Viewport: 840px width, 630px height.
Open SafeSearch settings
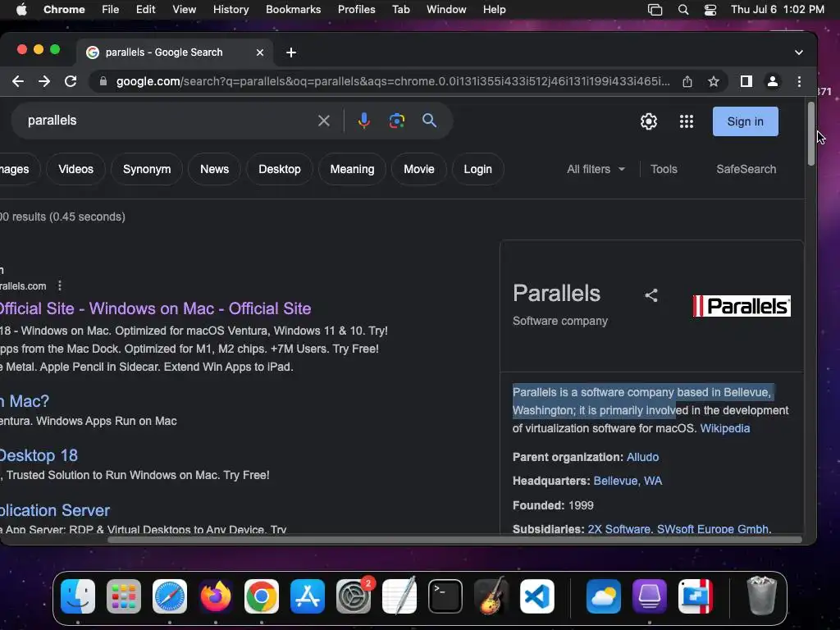(746, 169)
